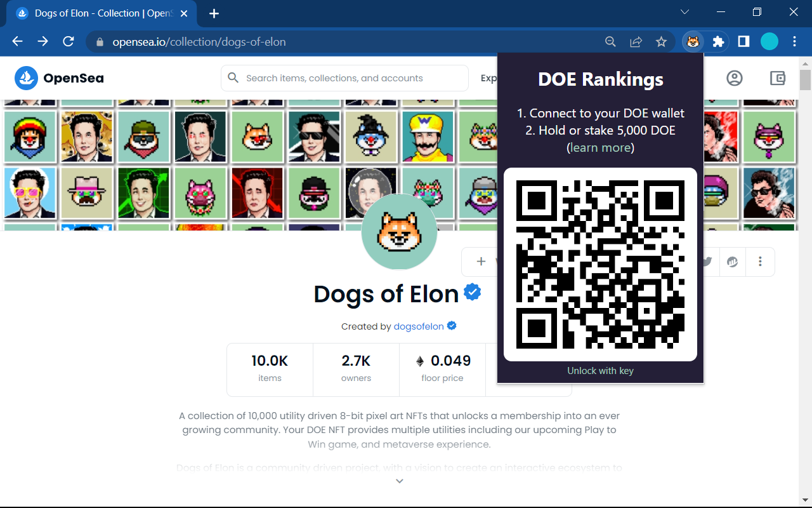Click the Wario pixel art banner thumbnail

tap(428, 137)
